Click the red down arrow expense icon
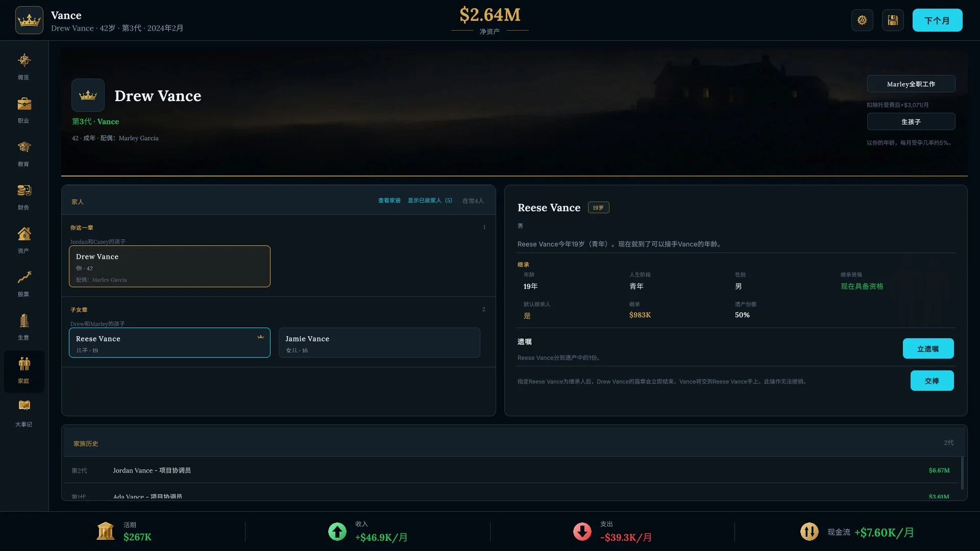The image size is (980, 551). (x=582, y=532)
